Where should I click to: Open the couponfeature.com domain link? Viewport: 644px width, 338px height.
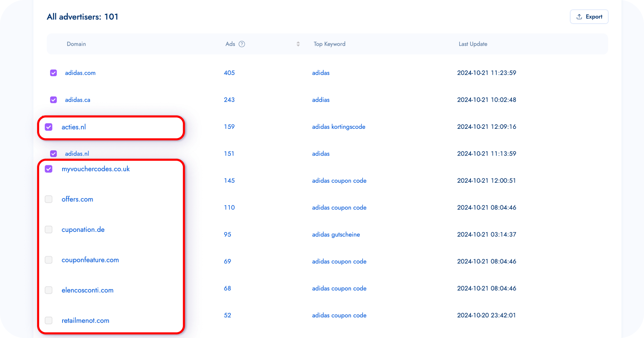[90, 260]
